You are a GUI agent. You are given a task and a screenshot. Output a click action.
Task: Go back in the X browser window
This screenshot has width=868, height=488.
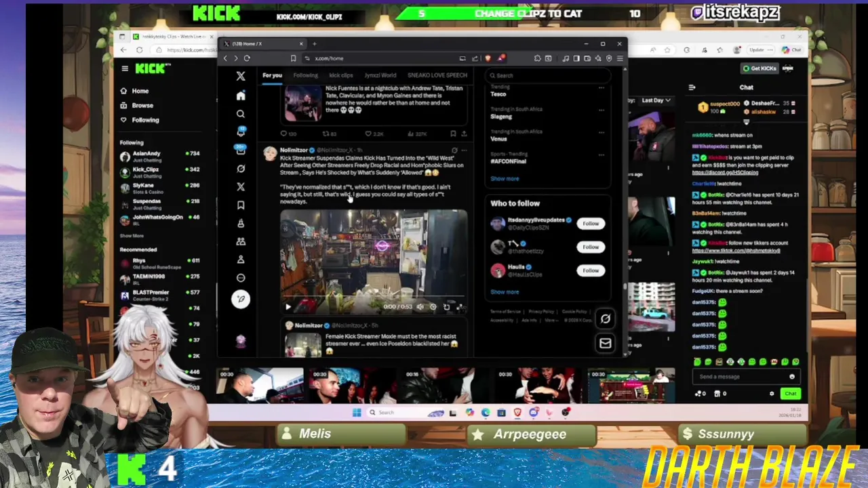click(226, 58)
